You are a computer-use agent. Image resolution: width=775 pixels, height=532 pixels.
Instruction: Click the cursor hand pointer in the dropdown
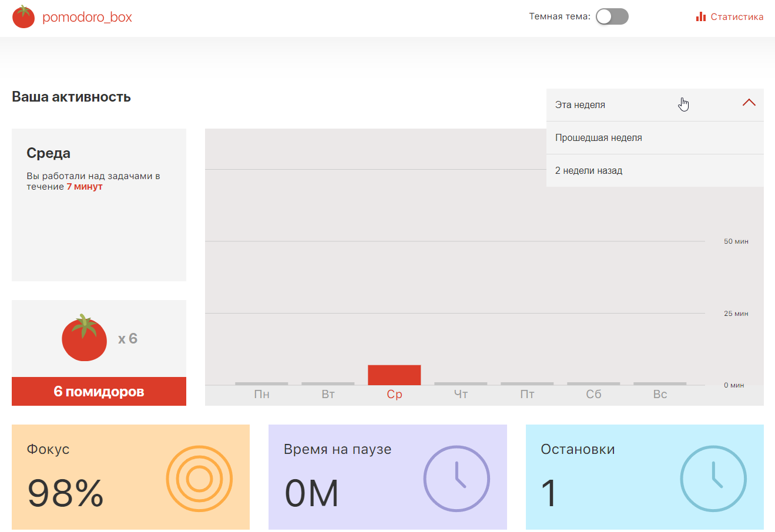pos(684,103)
